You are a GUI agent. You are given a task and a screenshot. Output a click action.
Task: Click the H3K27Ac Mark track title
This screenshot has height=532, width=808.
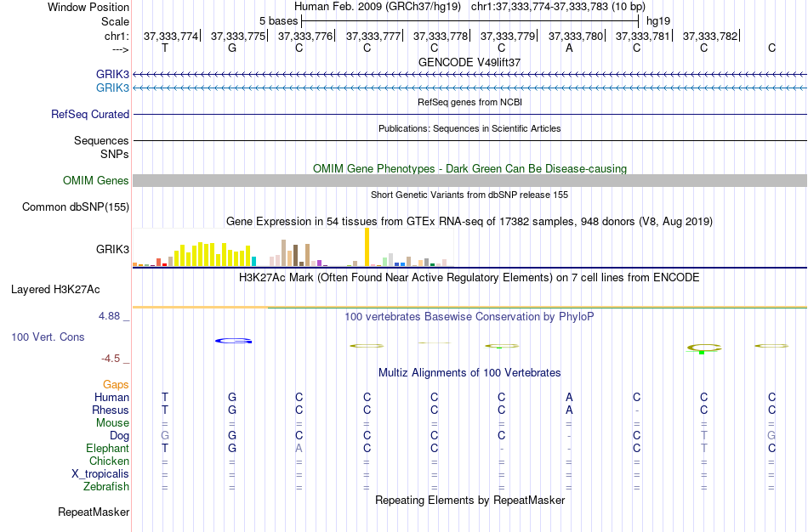pyautogui.click(x=469, y=278)
